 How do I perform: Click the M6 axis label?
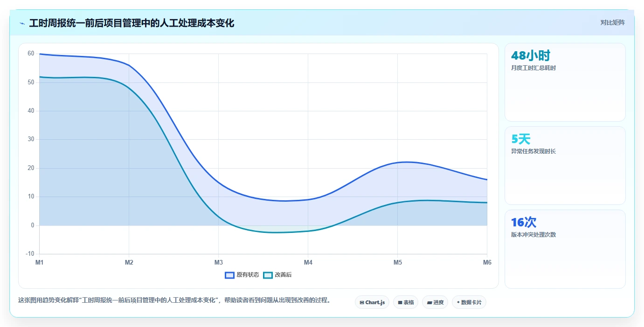(487, 263)
